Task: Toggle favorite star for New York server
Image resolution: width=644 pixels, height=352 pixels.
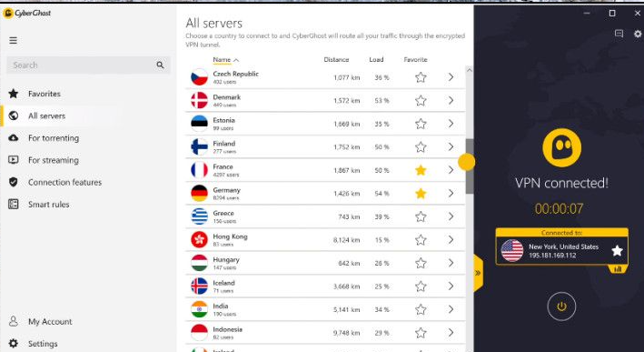Action: [x=617, y=250]
